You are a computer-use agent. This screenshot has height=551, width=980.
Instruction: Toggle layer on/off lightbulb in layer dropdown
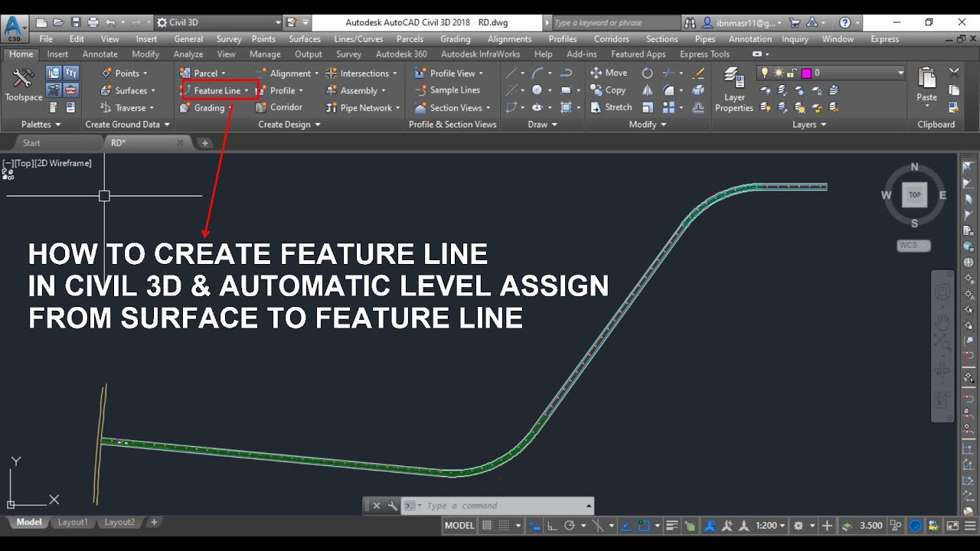coord(765,73)
